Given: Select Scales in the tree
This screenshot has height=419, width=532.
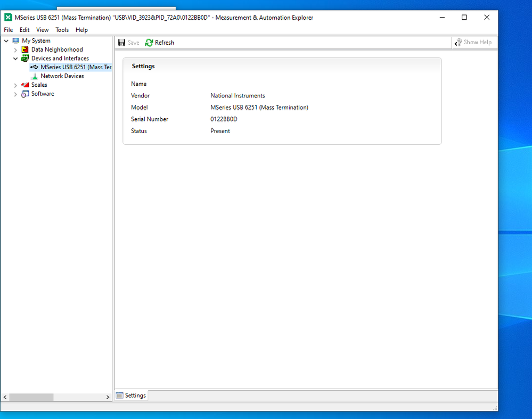Looking at the screenshot, I should coord(39,85).
